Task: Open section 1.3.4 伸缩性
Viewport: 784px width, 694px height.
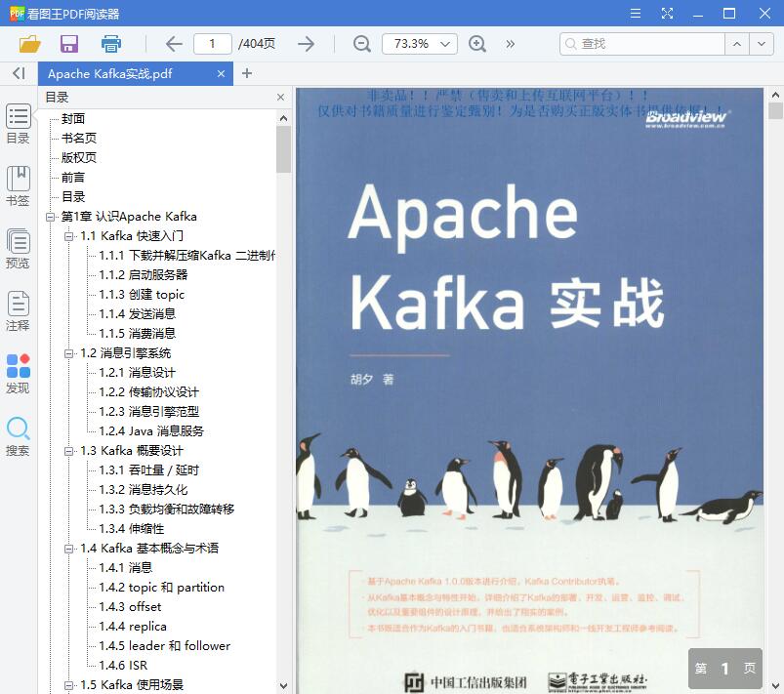Action: 132,528
